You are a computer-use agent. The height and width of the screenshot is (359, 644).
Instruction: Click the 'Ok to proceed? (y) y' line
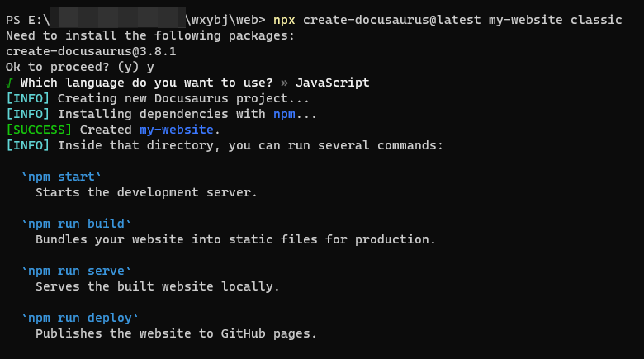click(80, 67)
